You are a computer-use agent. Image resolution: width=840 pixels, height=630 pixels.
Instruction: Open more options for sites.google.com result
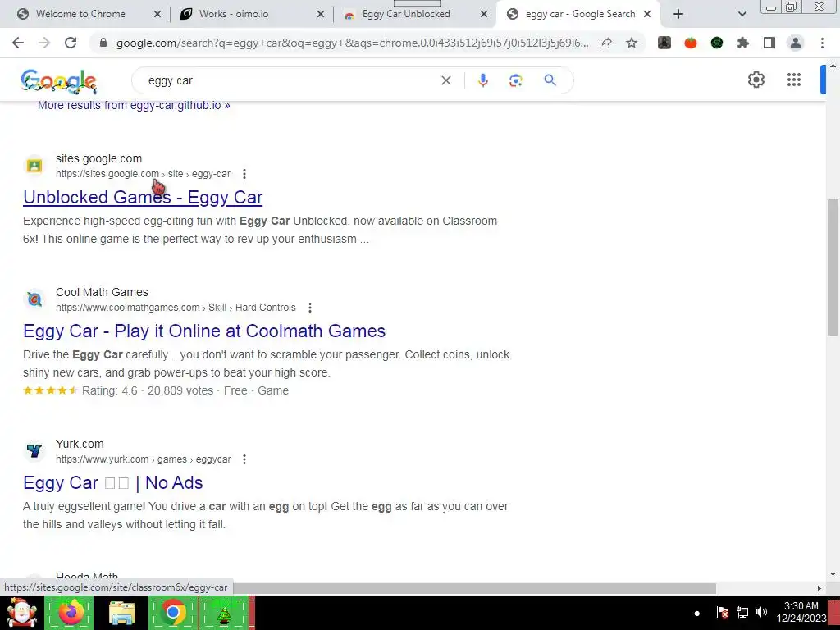(244, 174)
